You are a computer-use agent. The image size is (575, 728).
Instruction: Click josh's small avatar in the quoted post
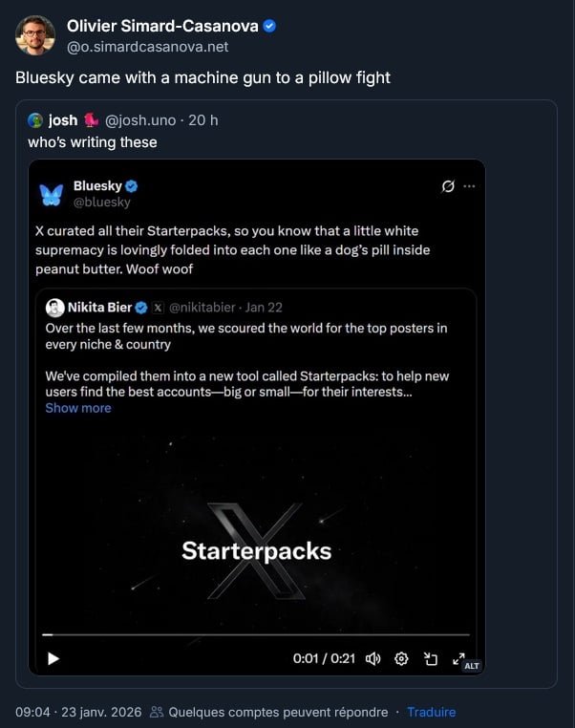[x=36, y=120]
